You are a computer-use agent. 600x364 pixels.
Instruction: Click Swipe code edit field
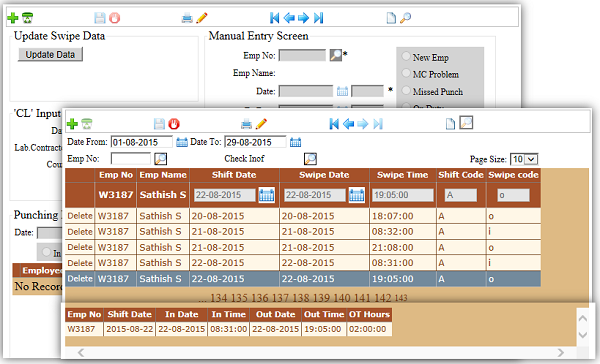(513, 195)
